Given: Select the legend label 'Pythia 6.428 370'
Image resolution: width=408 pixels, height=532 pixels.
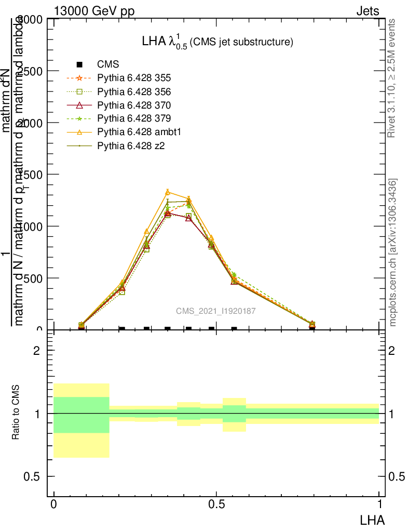Looking at the screenshot, I should [134, 105].
